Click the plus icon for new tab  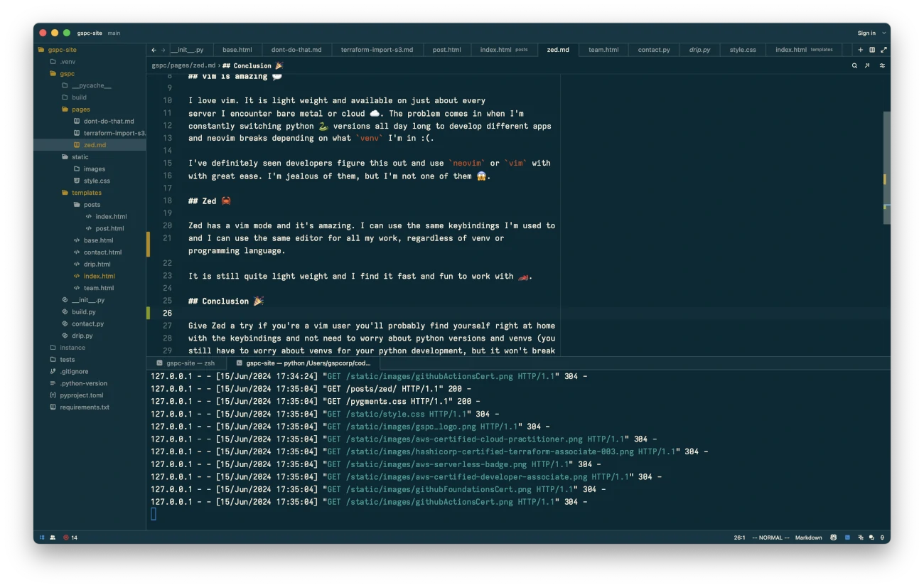coord(860,50)
